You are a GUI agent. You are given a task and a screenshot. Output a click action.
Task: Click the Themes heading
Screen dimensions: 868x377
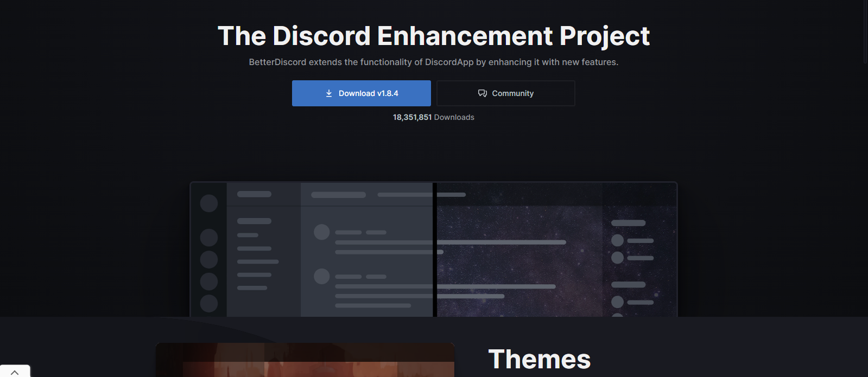(539, 359)
